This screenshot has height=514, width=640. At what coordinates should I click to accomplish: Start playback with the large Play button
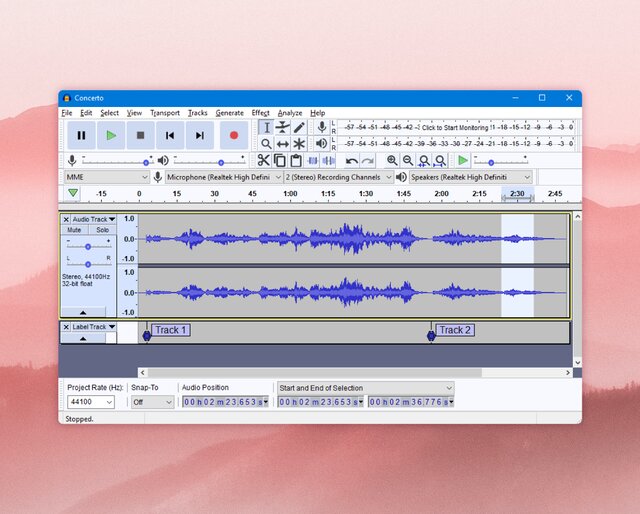(x=111, y=135)
